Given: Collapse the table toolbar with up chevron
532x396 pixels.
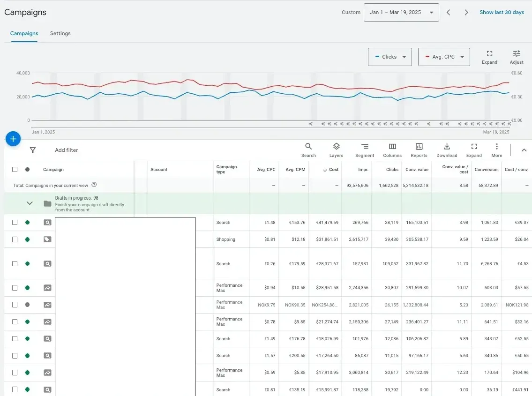Looking at the screenshot, I should point(524,150).
